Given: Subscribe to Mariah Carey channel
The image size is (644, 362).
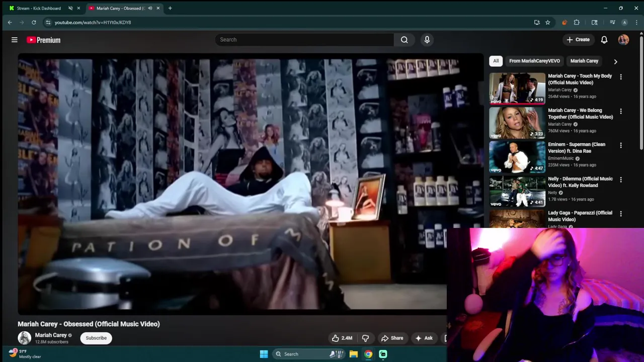Looking at the screenshot, I should 96,338.
